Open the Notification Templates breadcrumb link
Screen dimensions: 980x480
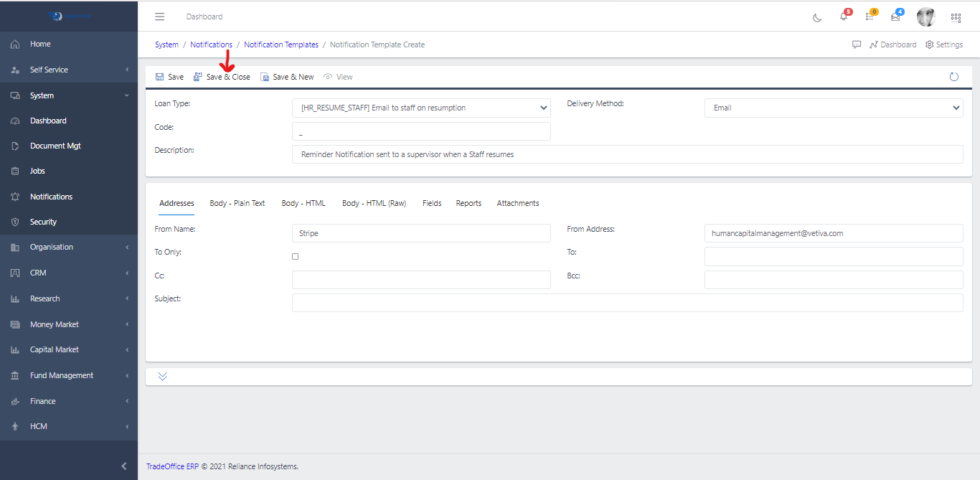(x=281, y=44)
